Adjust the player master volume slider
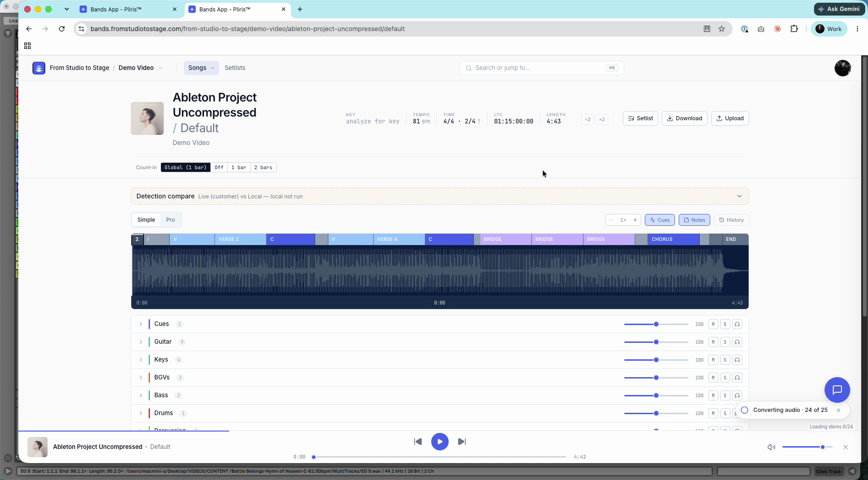This screenshot has height=480, width=868. (x=807, y=447)
